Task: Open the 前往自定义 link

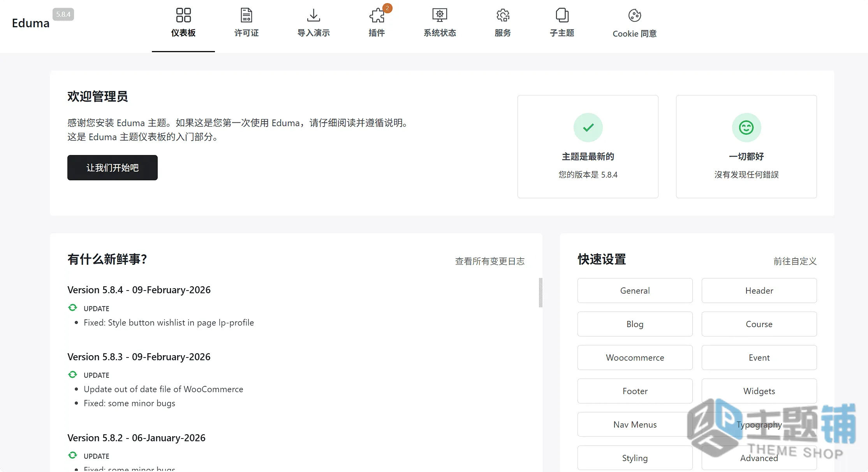Action: point(795,261)
